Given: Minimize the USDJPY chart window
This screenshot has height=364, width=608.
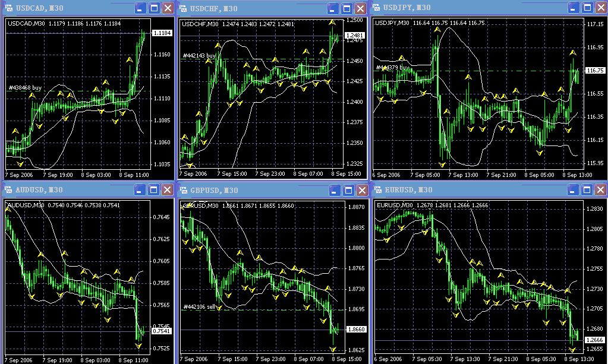Looking at the screenshot, I should (574, 7).
